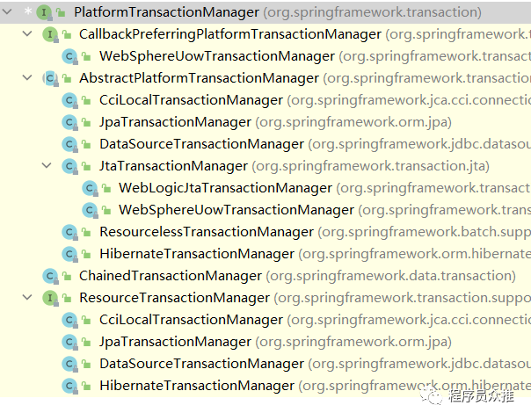Click the class icon of JtaTransactionManager
Screen dimensions: 531x420
(70, 167)
